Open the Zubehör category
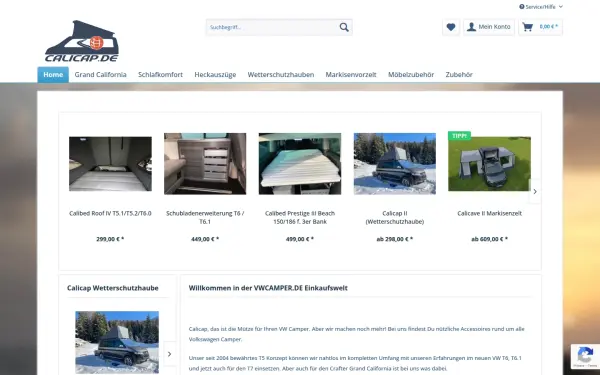The width and height of the screenshot is (600, 375). (459, 75)
